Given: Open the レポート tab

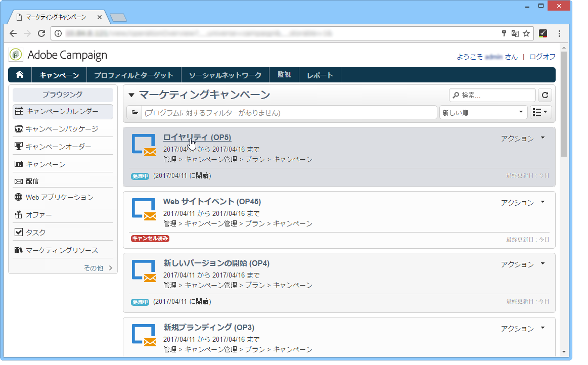Looking at the screenshot, I should [x=320, y=75].
